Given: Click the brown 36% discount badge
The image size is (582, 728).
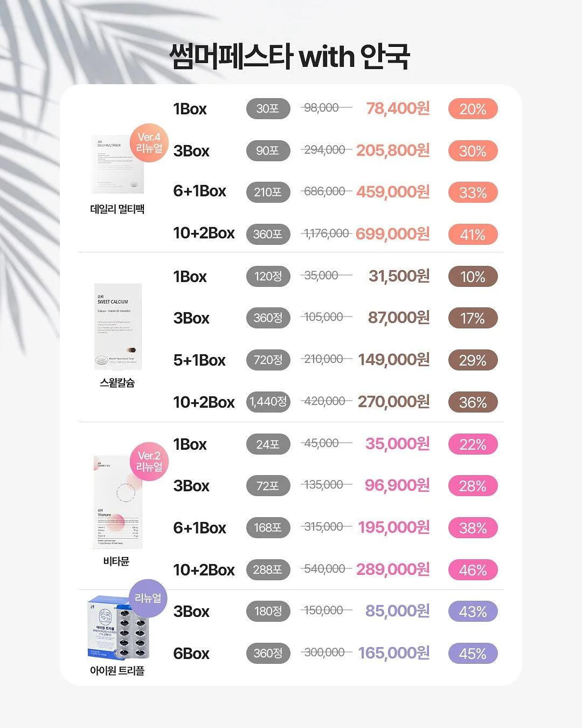Looking at the screenshot, I should [473, 402].
